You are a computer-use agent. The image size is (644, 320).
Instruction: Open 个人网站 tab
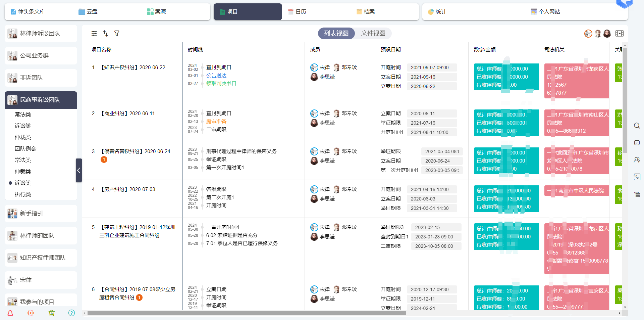pos(545,12)
